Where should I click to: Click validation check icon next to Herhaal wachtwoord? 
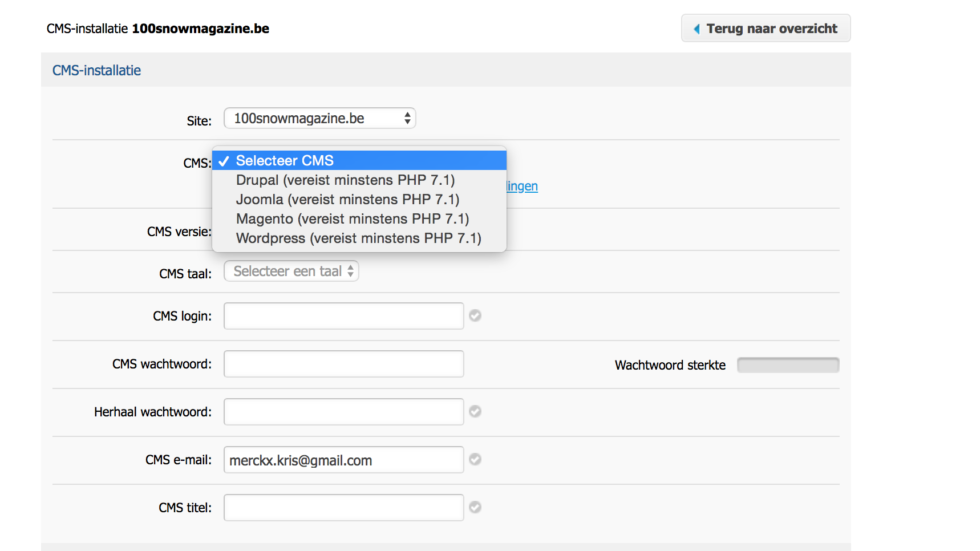tap(475, 411)
